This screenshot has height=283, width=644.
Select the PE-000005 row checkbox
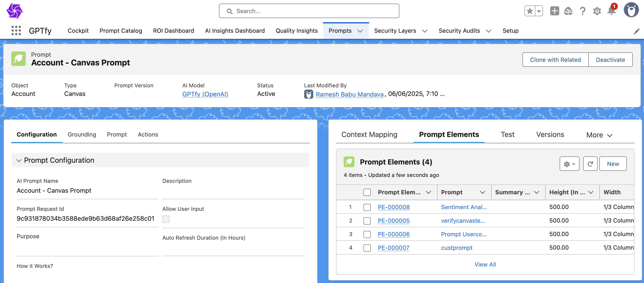[367, 221]
